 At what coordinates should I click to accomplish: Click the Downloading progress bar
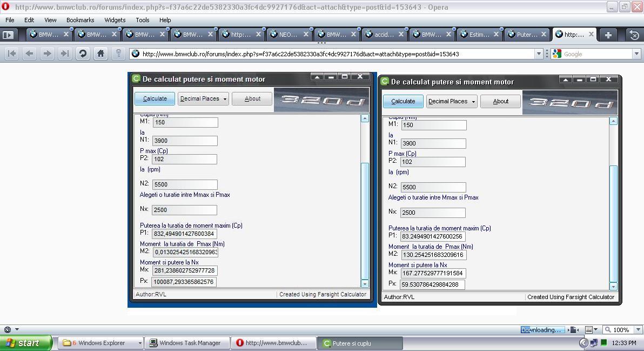542,329
